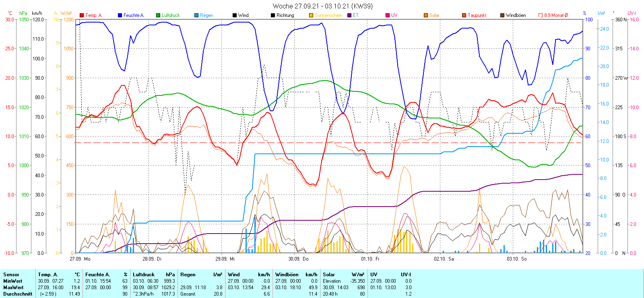Select the 'Regen' legend label
Image resolution: width=644 pixels, height=298 pixels.
(x=206, y=15)
